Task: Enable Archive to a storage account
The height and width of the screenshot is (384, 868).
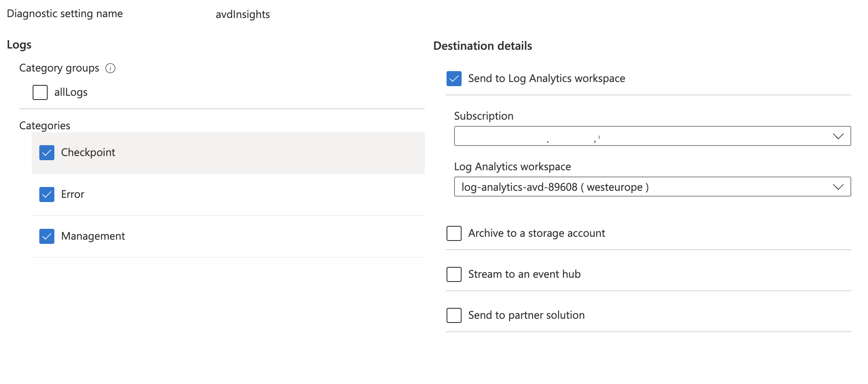Action: 454,233
